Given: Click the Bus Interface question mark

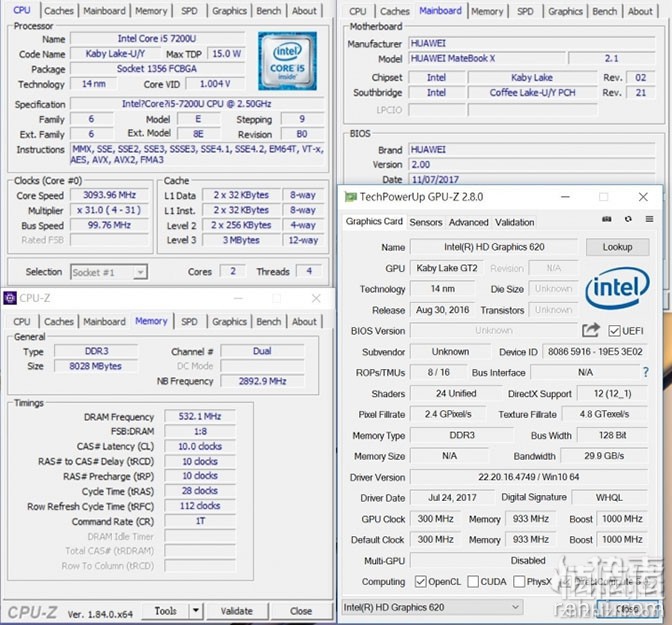Looking at the screenshot, I should pyautogui.click(x=645, y=372).
